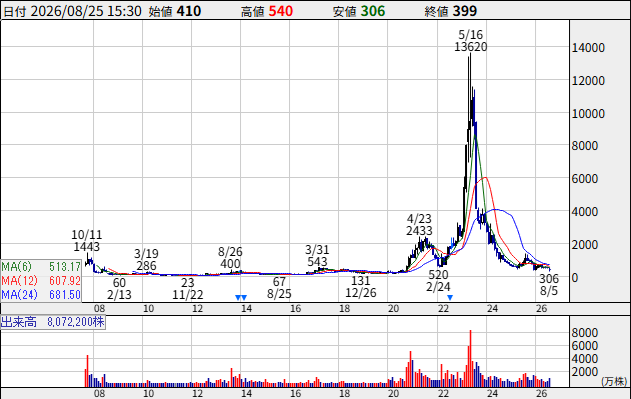Click the 8/25 low label 67
The image size is (631, 399).
(x=279, y=281)
